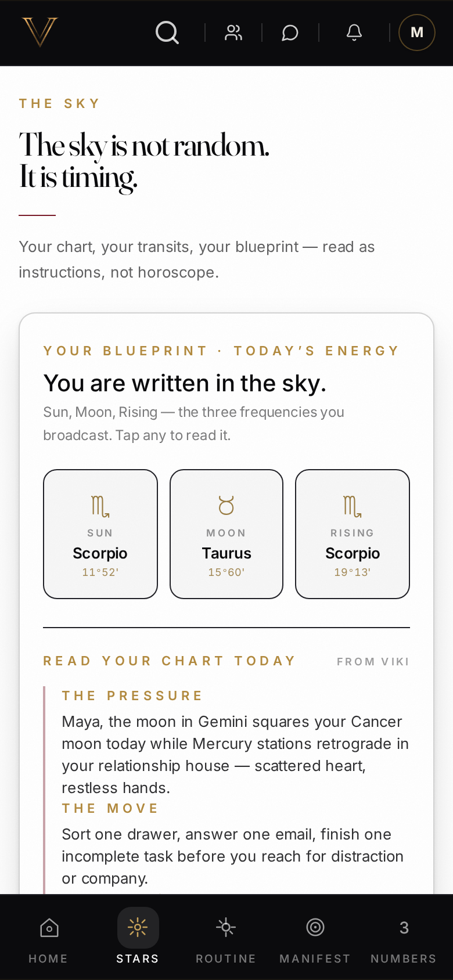Click the READ YOUR CHART TODAY heading
The image size is (453, 980).
[x=170, y=661]
